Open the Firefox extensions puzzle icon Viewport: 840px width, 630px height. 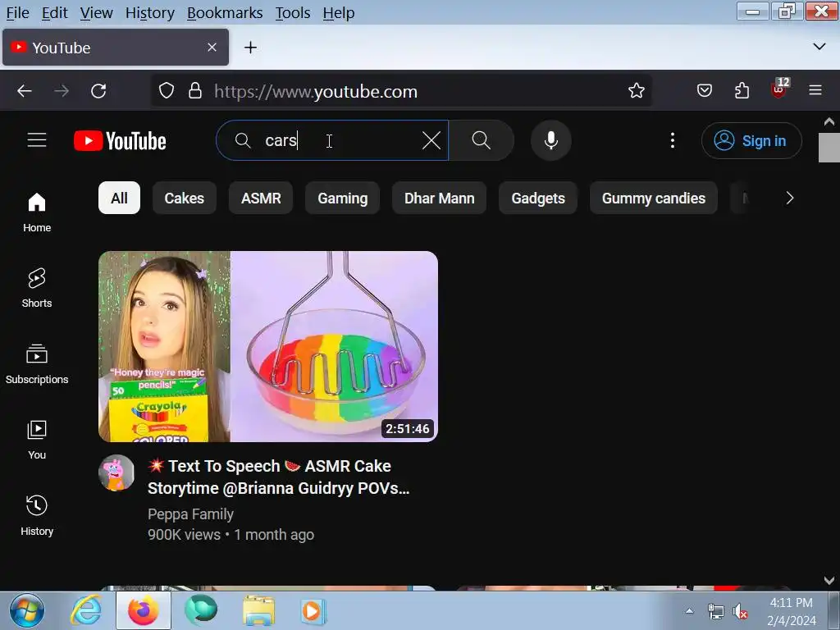[x=742, y=91]
